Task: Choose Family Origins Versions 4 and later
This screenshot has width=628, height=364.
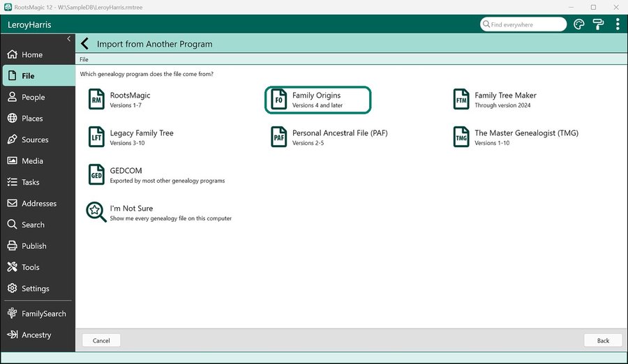Action: [317, 99]
